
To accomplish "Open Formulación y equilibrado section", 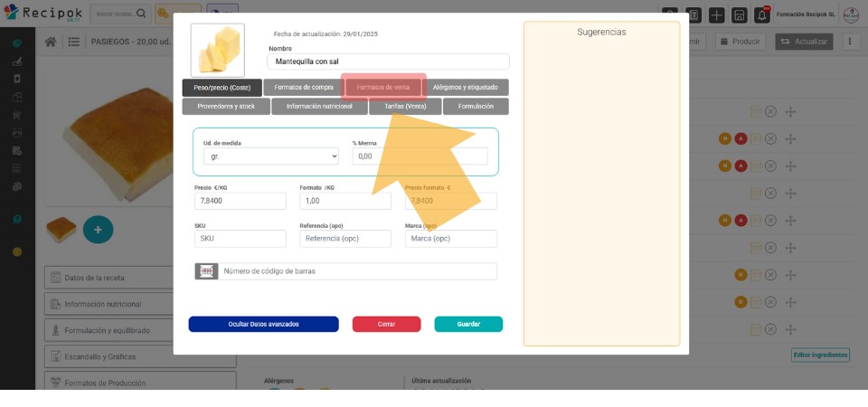I will coord(140,330).
